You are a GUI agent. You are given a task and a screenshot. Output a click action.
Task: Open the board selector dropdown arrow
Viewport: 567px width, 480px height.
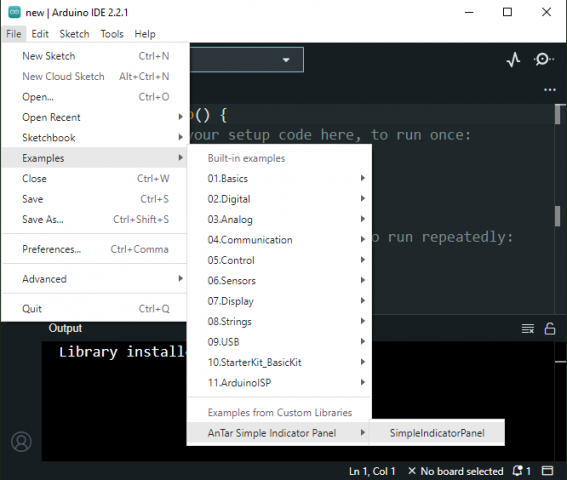(286, 60)
